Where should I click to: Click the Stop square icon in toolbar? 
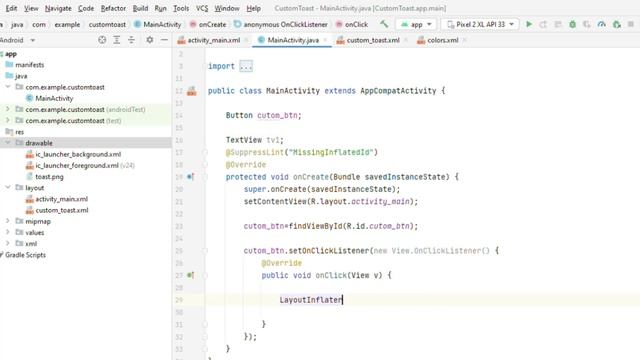click(x=631, y=24)
